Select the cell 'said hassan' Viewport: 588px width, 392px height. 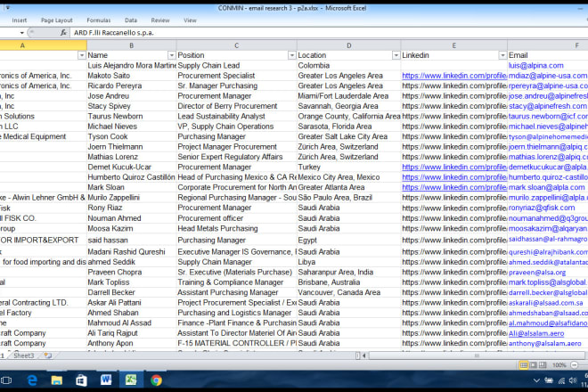point(132,240)
